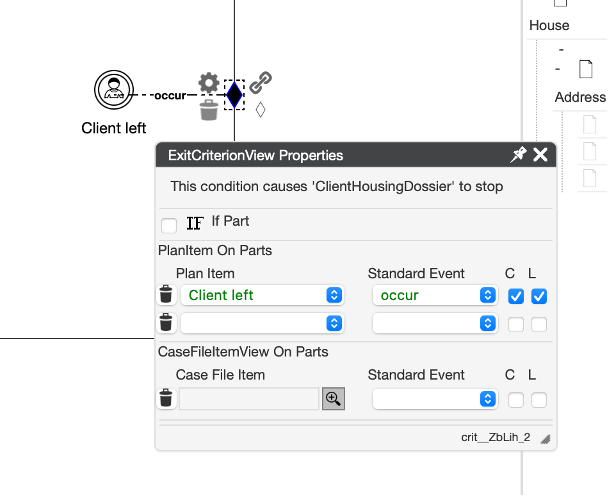Enable the If Part checkbox
The height and width of the screenshot is (496, 608).
[169, 225]
